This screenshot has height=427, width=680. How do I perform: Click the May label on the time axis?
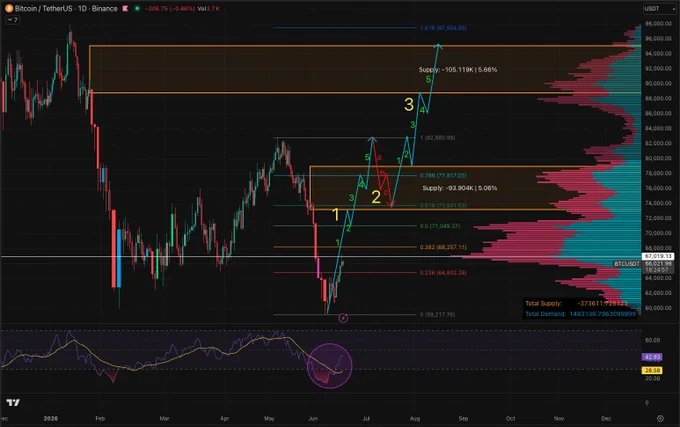(x=269, y=418)
